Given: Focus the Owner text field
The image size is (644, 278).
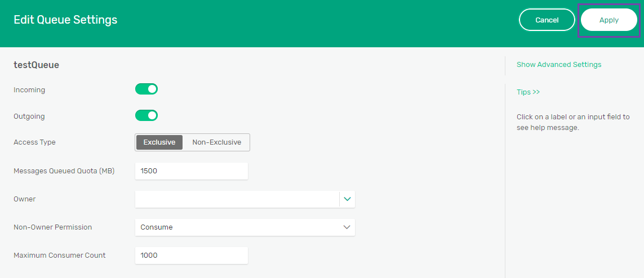Looking at the screenshot, I should [237, 199].
